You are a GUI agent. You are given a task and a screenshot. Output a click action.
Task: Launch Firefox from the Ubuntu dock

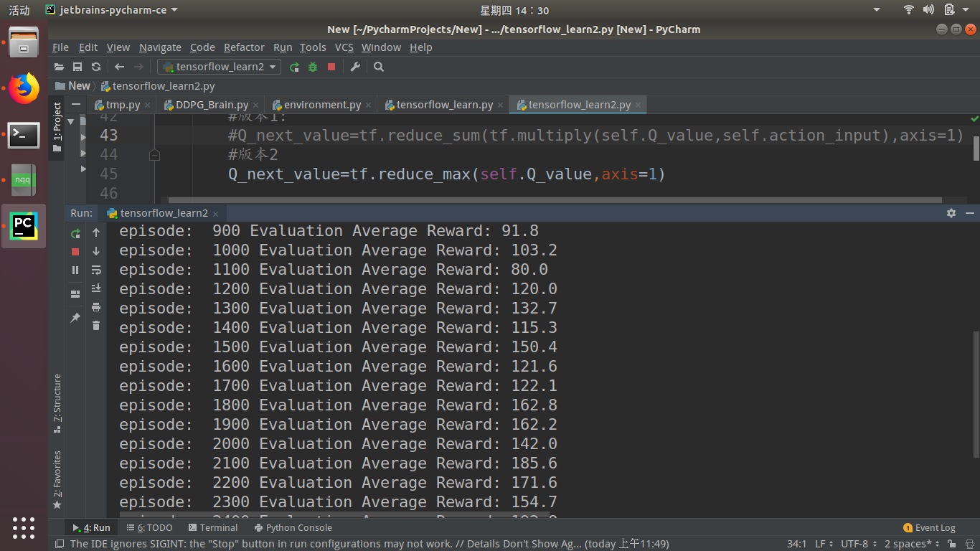tap(24, 88)
